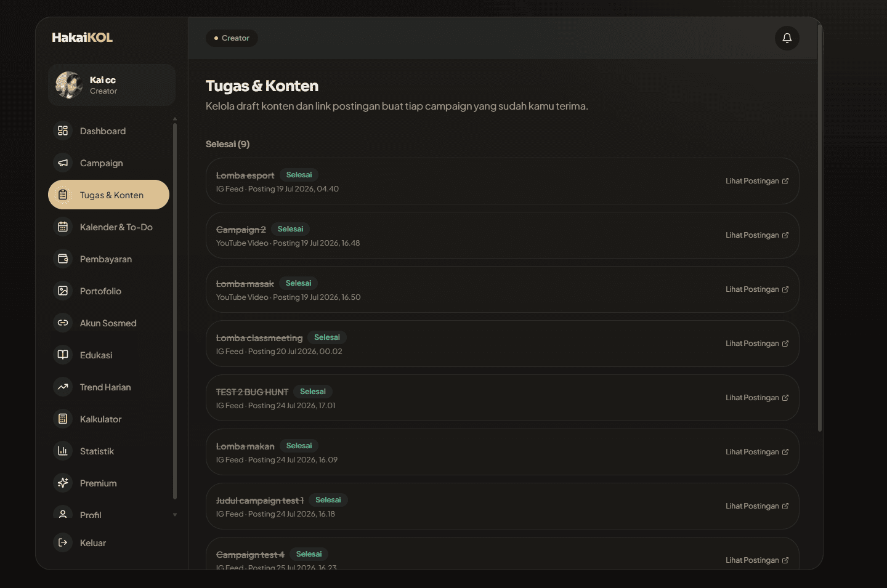Click the Keluar logout icon
Viewport: 887px width, 588px height.
coord(63,542)
